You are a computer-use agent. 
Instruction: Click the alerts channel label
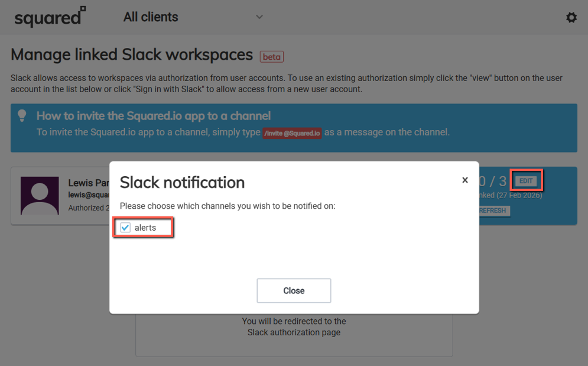click(x=145, y=228)
